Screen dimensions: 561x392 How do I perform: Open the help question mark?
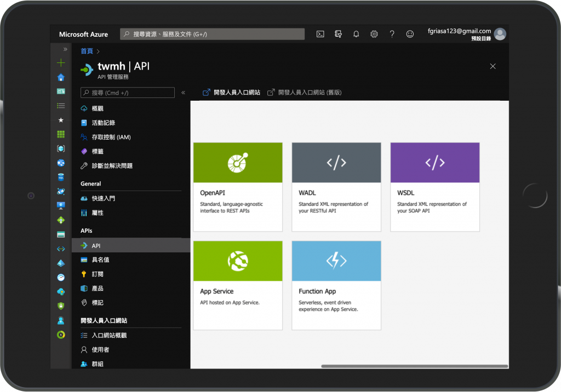392,34
